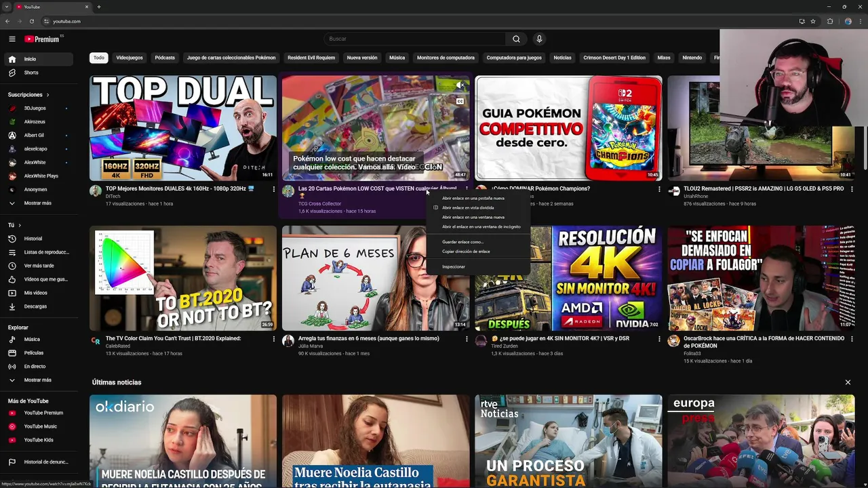Open Chrome profile avatar

click(848, 21)
